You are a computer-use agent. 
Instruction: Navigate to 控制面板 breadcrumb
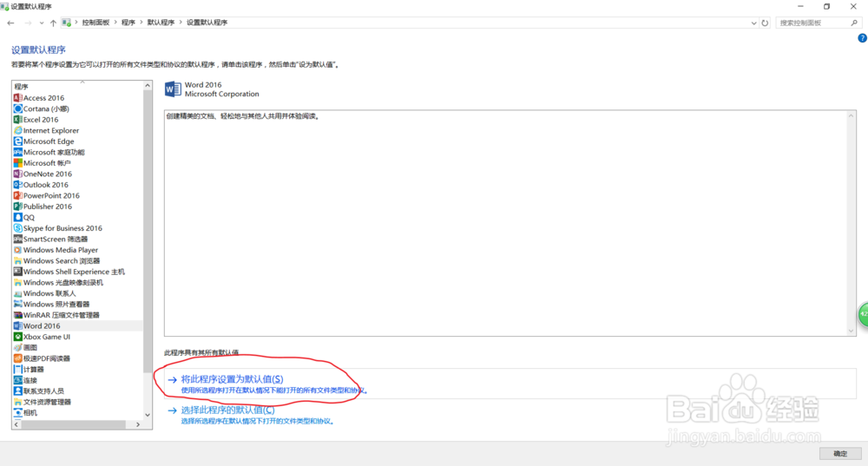95,23
